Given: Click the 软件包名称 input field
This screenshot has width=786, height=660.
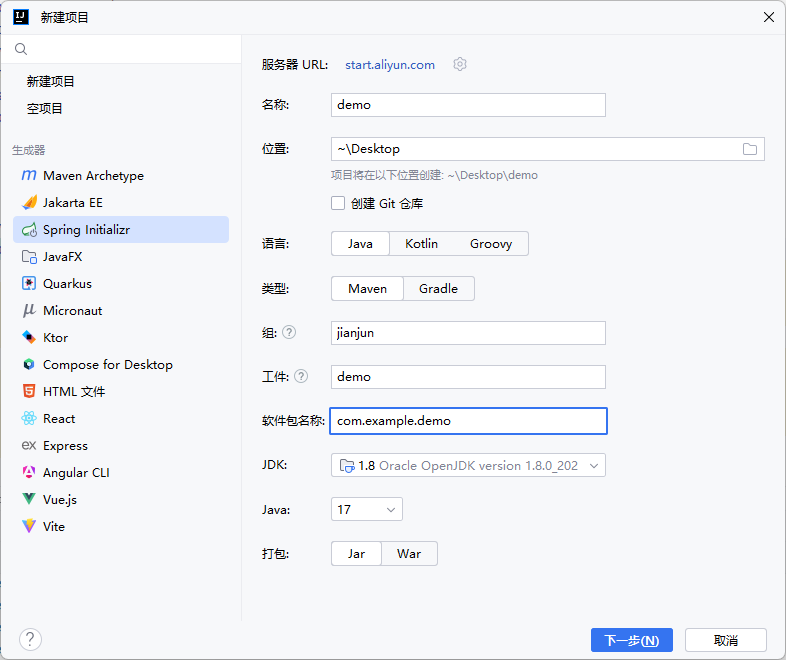Looking at the screenshot, I should pos(468,421).
